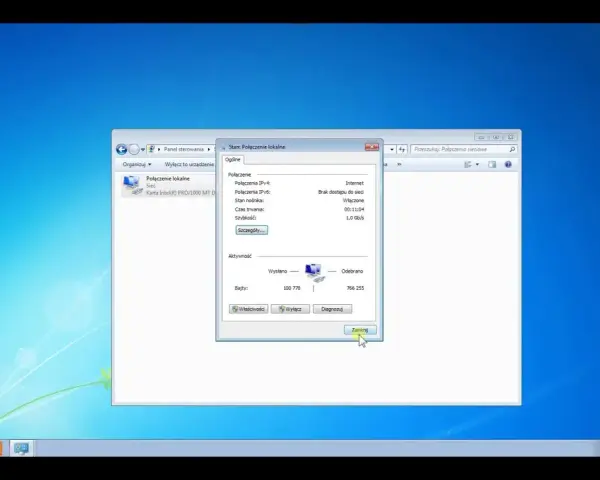Click the status dialog title bar icon
Image resolution: width=600 pixels, height=480 pixels.
tap(223, 147)
